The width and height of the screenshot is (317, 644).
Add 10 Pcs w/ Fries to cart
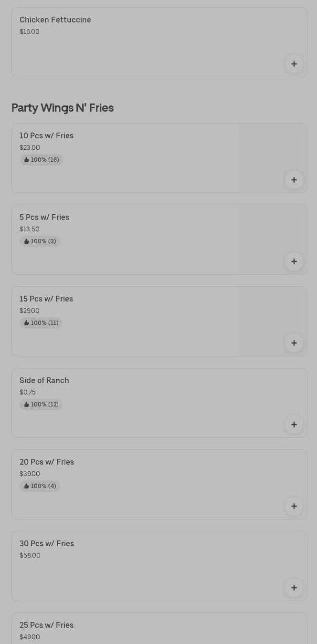[294, 180]
